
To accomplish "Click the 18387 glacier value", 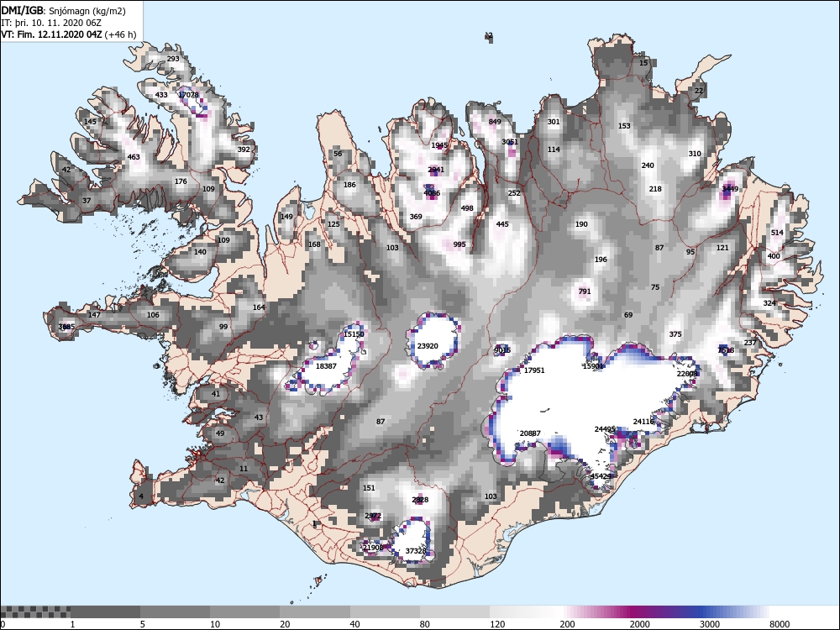I will pos(326,366).
